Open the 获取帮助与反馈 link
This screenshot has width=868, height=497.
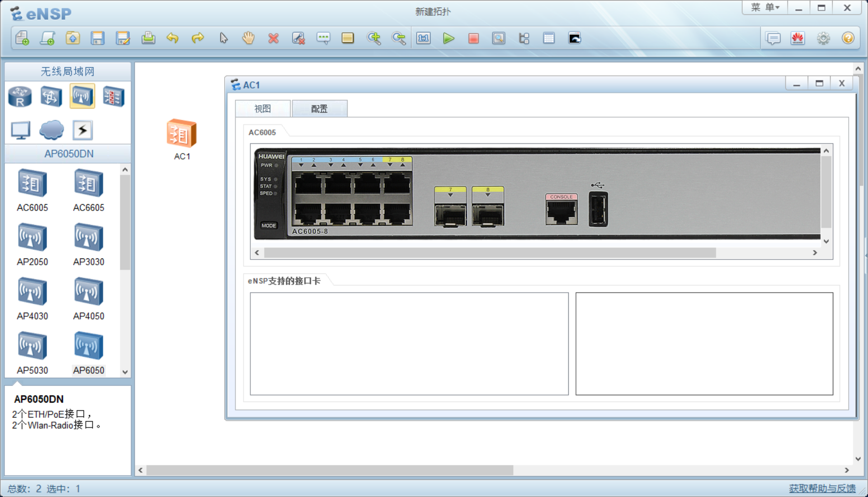[822, 488]
